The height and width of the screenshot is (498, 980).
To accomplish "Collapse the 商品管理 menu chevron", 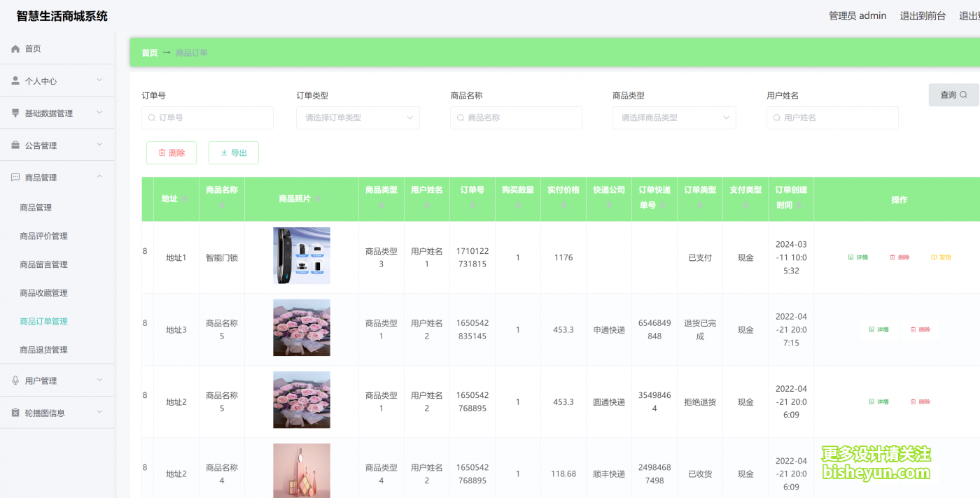I will pyautogui.click(x=99, y=176).
